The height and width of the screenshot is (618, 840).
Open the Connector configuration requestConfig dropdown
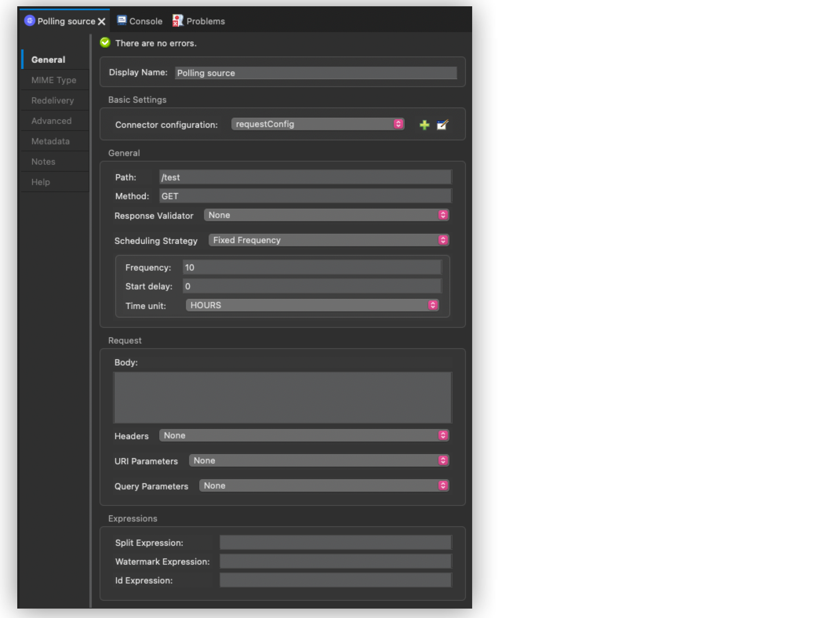click(318, 124)
